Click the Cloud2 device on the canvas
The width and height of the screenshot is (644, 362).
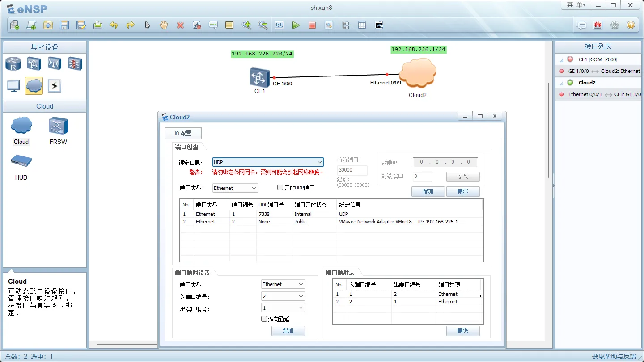[418, 73]
